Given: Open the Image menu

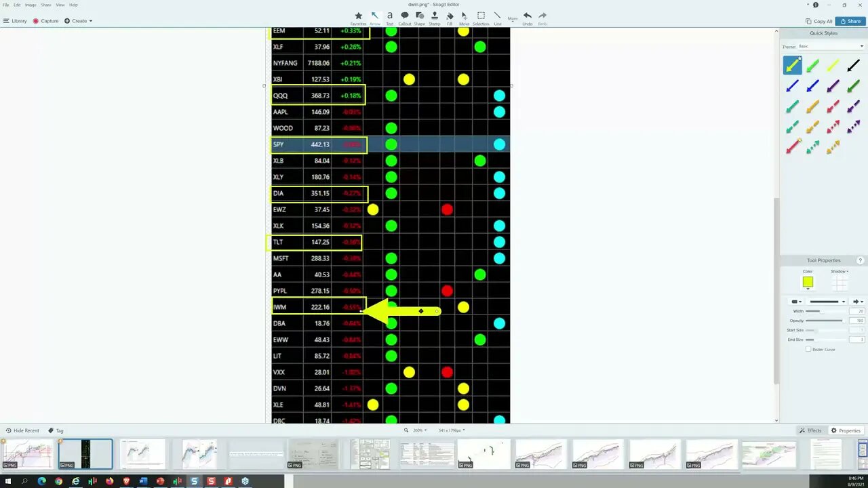Looking at the screenshot, I should pos(31,5).
